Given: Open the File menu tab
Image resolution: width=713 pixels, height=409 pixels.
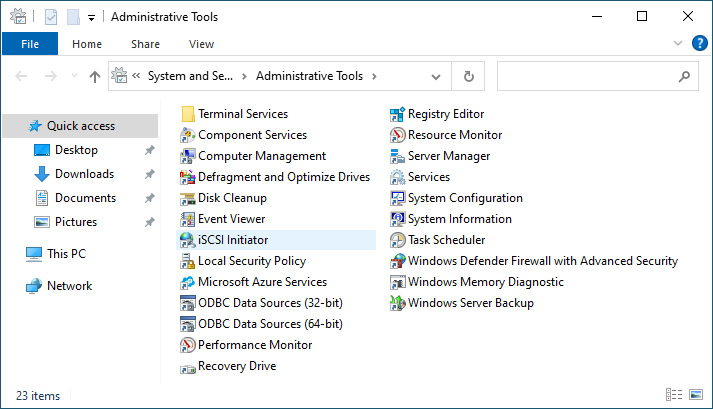Looking at the screenshot, I should (x=30, y=44).
